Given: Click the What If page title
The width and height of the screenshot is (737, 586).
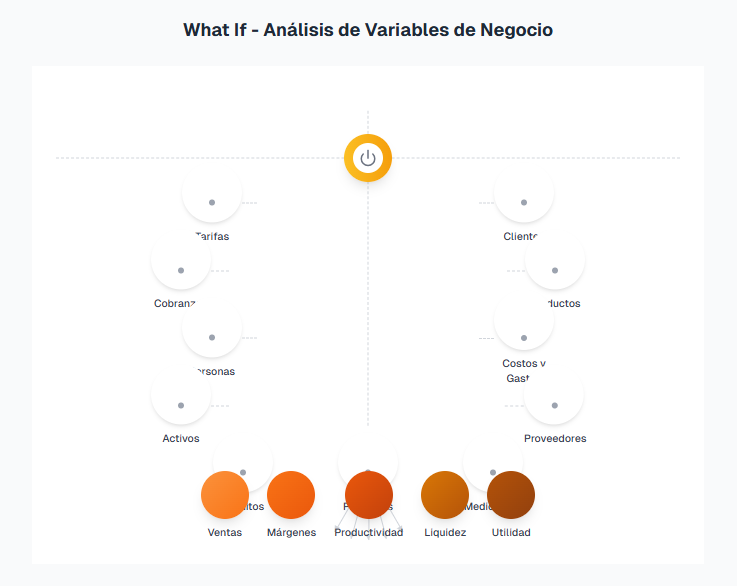Looking at the screenshot, I should (368, 30).
